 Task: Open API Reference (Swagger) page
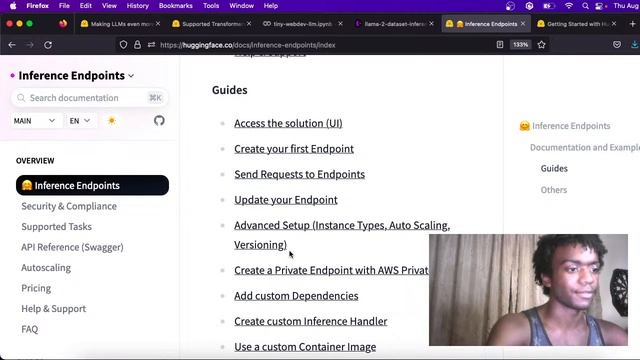(72, 247)
